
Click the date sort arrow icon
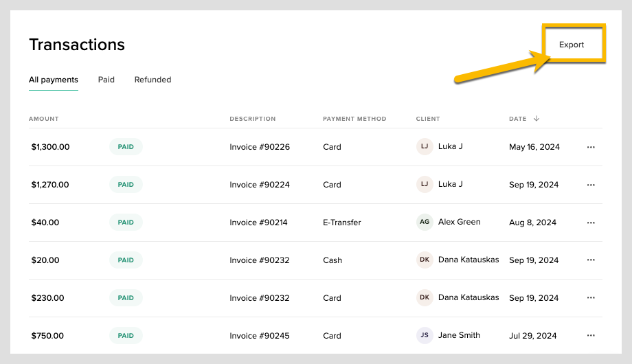(x=536, y=119)
